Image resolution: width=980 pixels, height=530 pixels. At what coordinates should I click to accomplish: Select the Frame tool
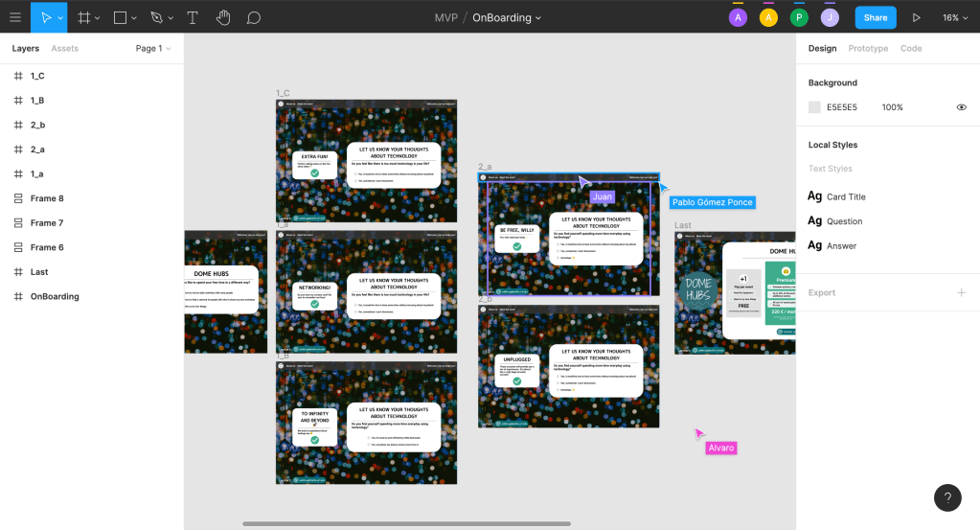tap(84, 17)
